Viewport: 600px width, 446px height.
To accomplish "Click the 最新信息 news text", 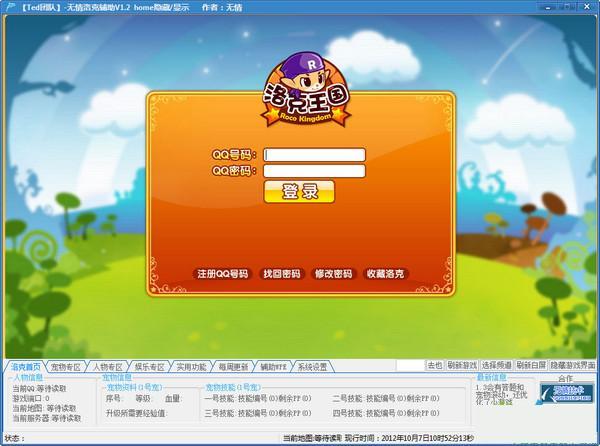I will click(501, 395).
